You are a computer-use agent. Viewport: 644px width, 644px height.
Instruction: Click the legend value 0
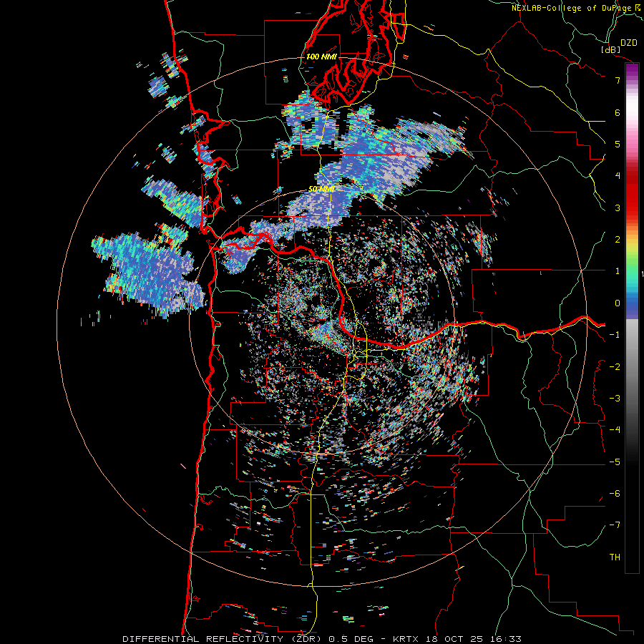(x=617, y=303)
